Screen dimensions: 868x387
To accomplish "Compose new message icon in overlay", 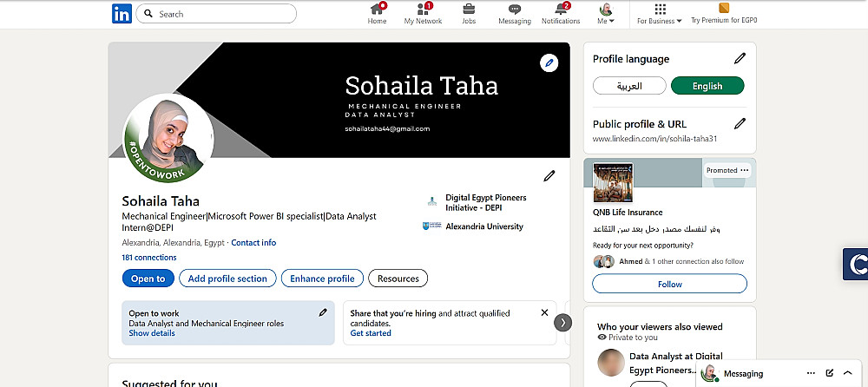I will click(829, 374).
